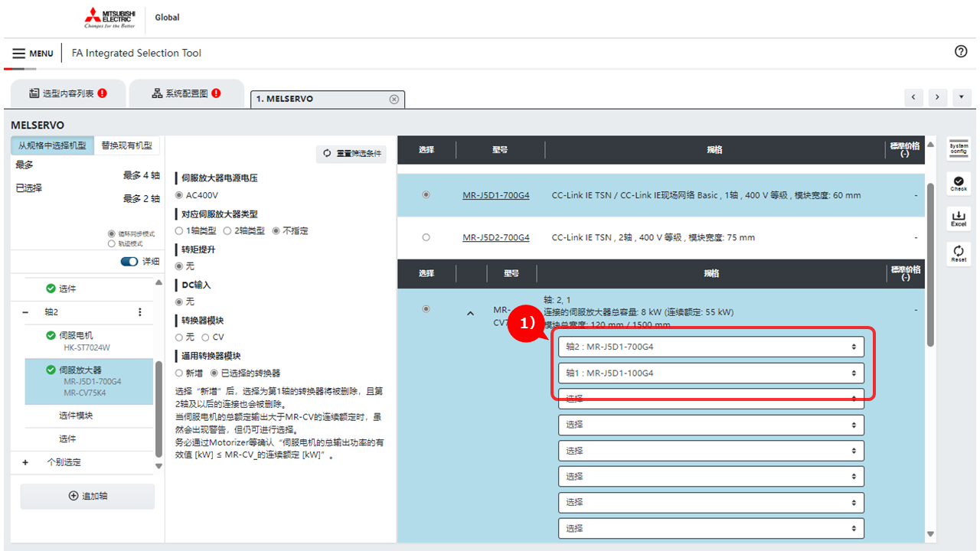Select 不指定 amplifier type radio
980x551 pixels.
point(276,230)
